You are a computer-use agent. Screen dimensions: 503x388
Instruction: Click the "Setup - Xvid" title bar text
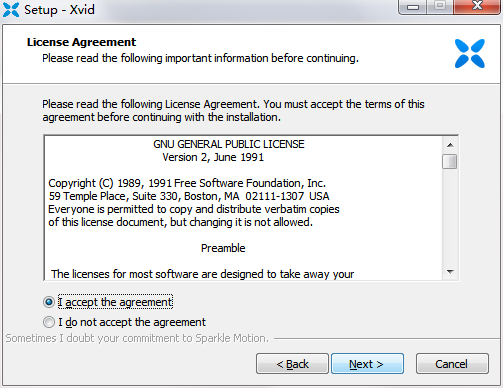59,10
